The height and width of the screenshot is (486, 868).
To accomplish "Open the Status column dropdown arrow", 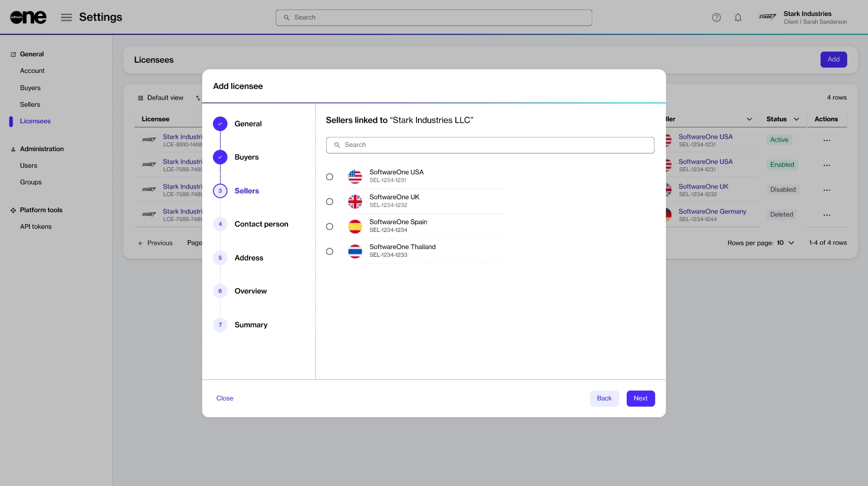I will [x=796, y=119].
